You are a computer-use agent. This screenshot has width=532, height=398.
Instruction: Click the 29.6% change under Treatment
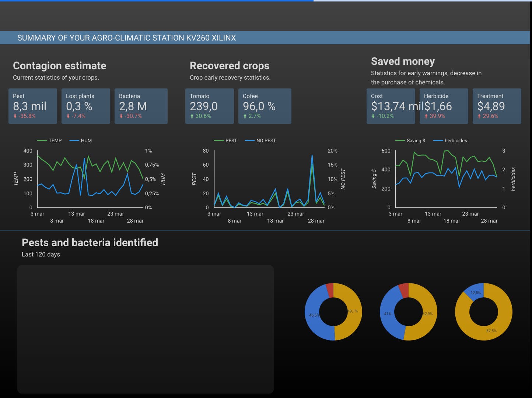[490, 116]
